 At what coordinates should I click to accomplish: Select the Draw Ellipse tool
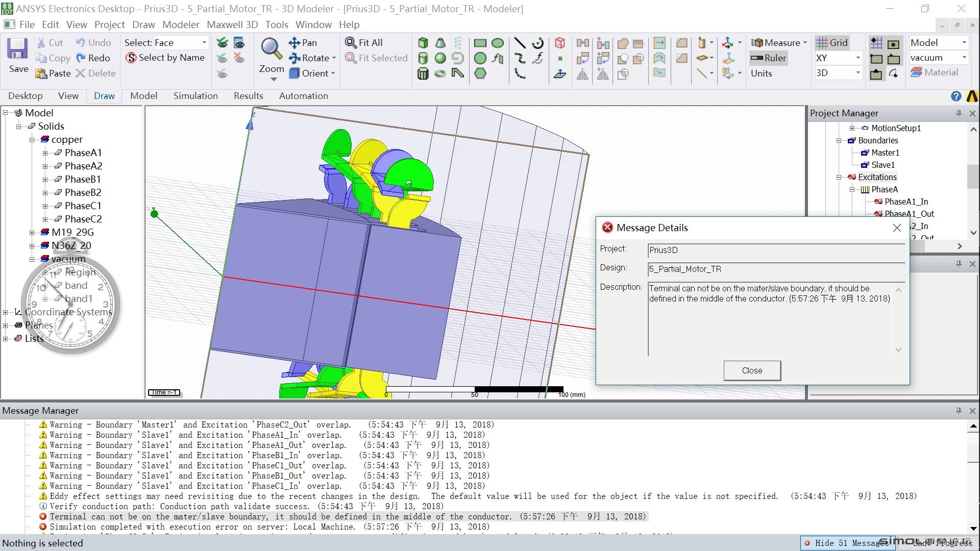[498, 43]
